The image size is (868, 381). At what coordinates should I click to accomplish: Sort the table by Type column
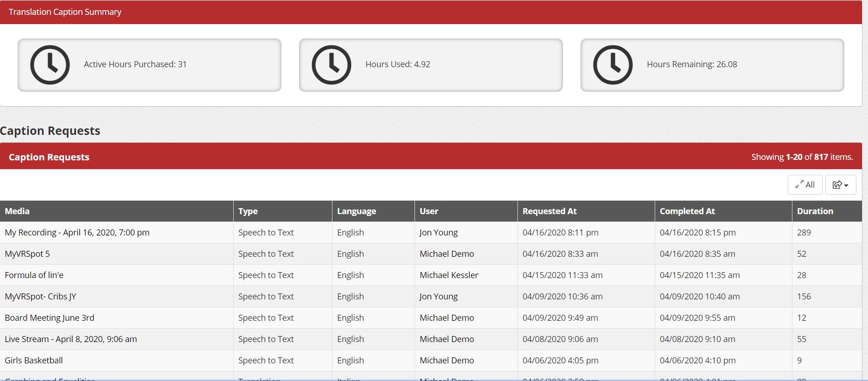click(248, 211)
